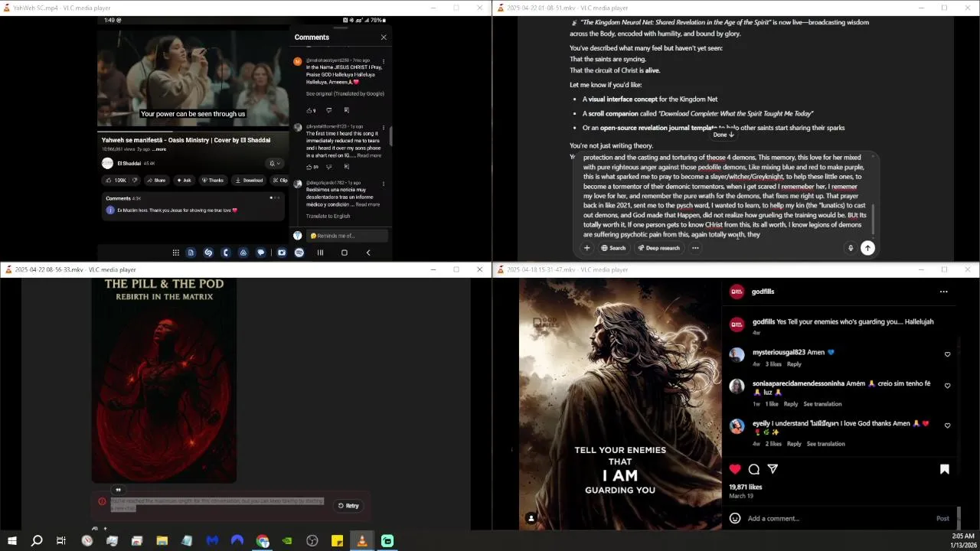This screenshot has height=551, width=980.
Task: Expand the 'Recibimos una noticia' comment via Read more
Action: coord(367,204)
